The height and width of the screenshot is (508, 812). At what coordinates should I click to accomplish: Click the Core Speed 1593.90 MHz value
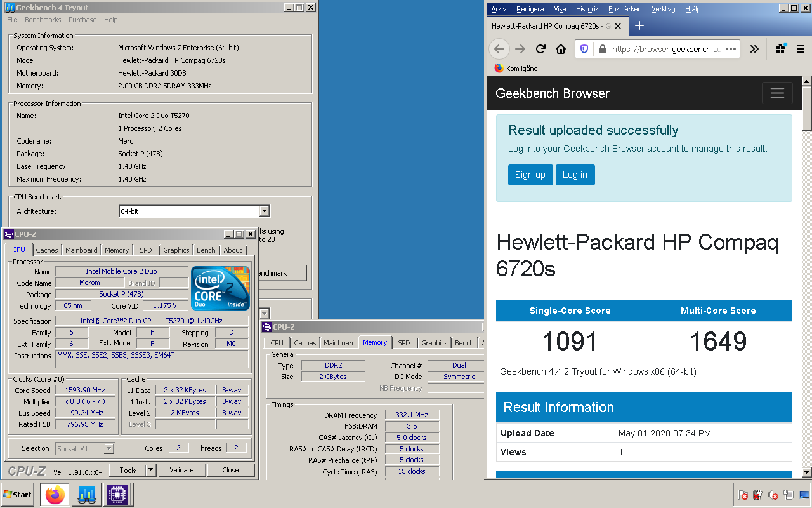pyautogui.click(x=85, y=391)
